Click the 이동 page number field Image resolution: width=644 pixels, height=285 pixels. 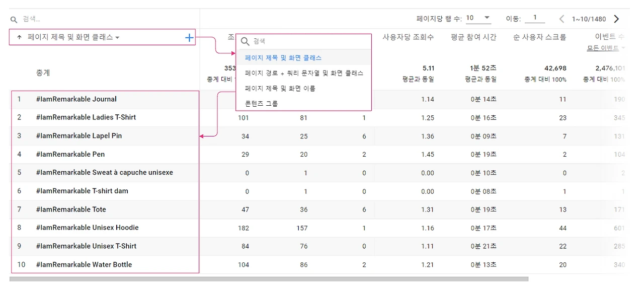pos(535,18)
